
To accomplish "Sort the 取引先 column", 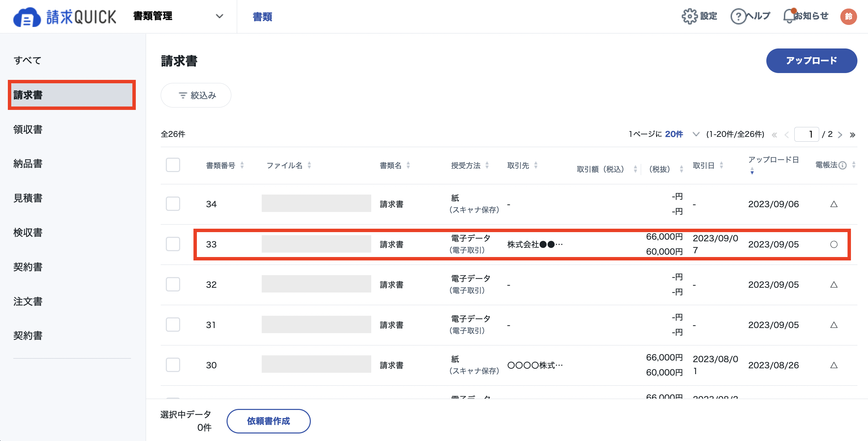I will tap(536, 165).
